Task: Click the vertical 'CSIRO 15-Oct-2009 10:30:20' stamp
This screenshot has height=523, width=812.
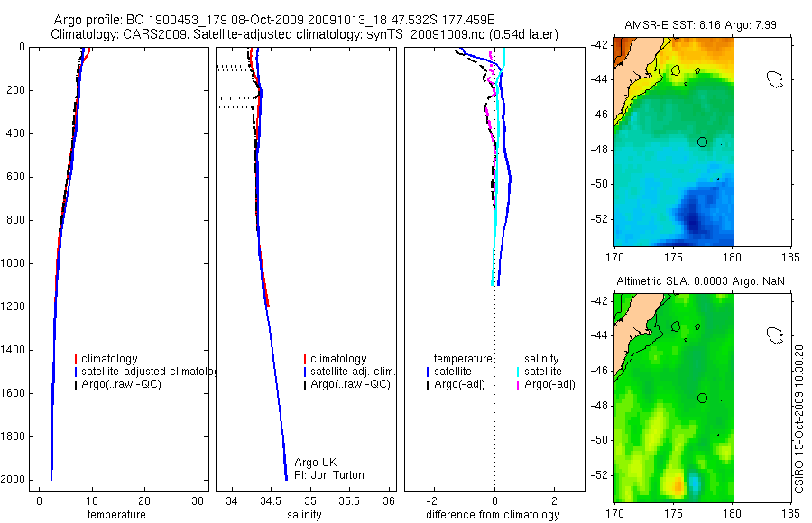Action: (x=799, y=419)
